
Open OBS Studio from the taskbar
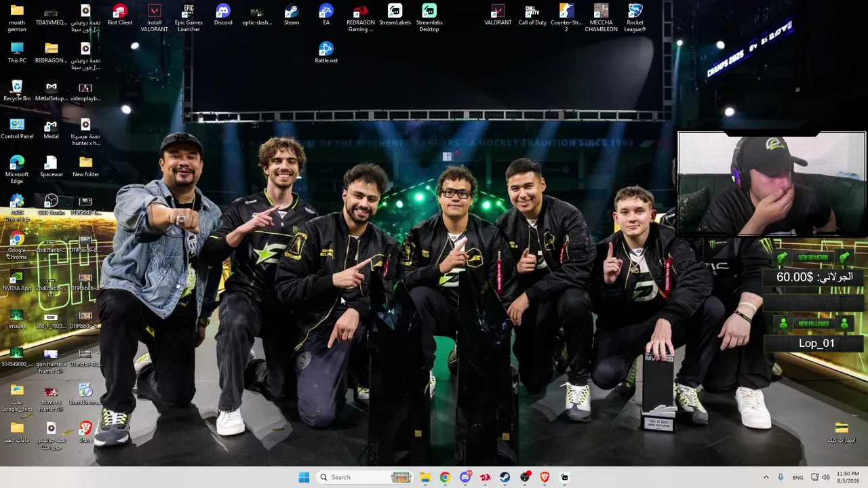click(x=525, y=477)
